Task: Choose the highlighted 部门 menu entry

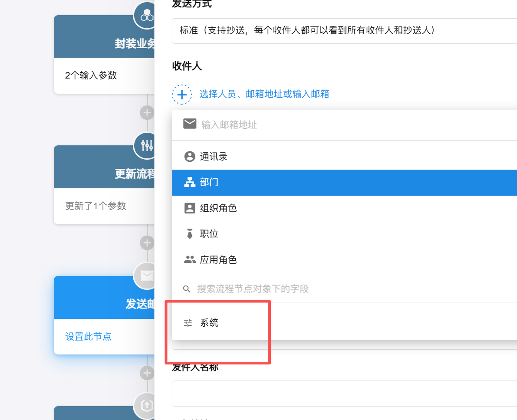Action: click(344, 182)
